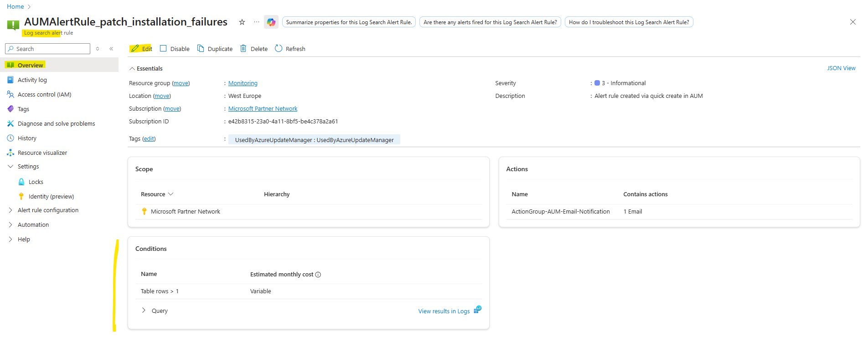Click the severity Informational color indicator
This screenshot has width=868, height=357.
tap(597, 83)
